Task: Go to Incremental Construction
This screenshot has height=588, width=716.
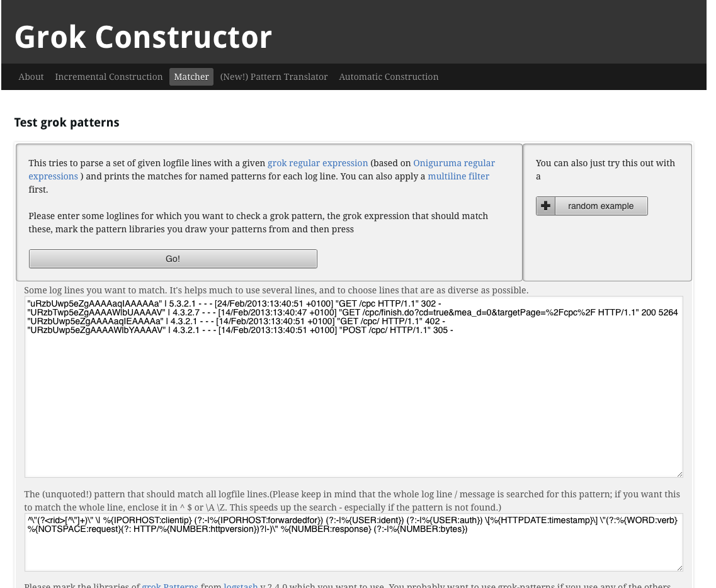Action: point(109,77)
